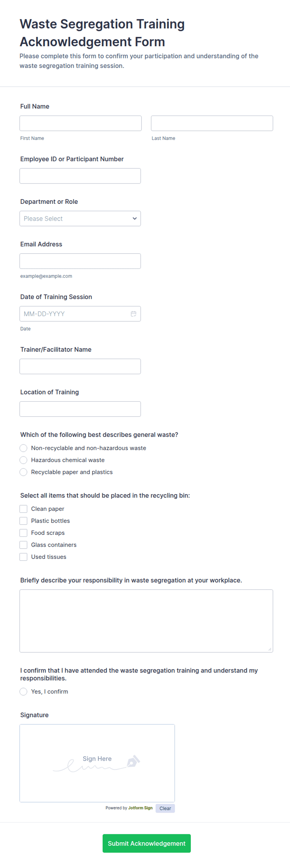Click the pen icon in signature pad
290x868 pixels.
(133, 761)
